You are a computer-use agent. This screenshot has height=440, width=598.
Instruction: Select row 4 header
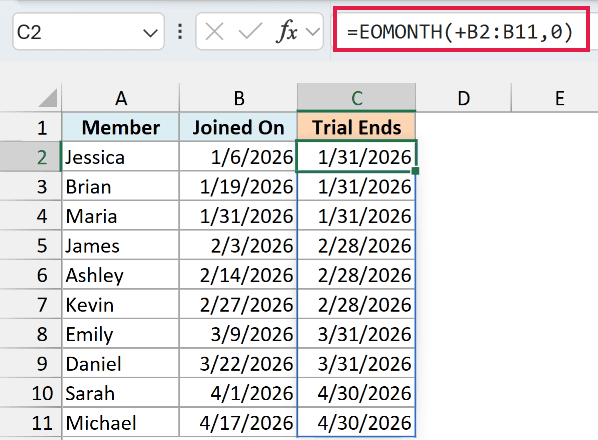tap(31, 215)
